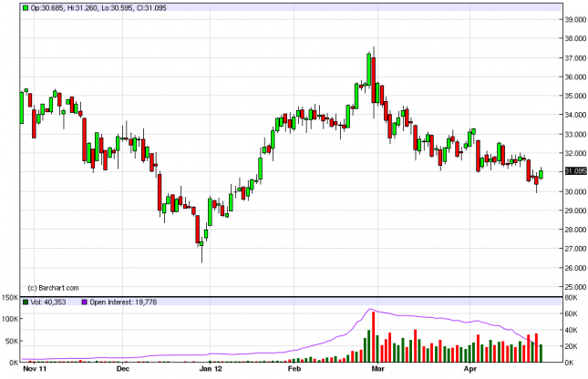The width and height of the screenshot is (588, 379).
Task: Click the 39.000 price axis label
Action: 575,19
